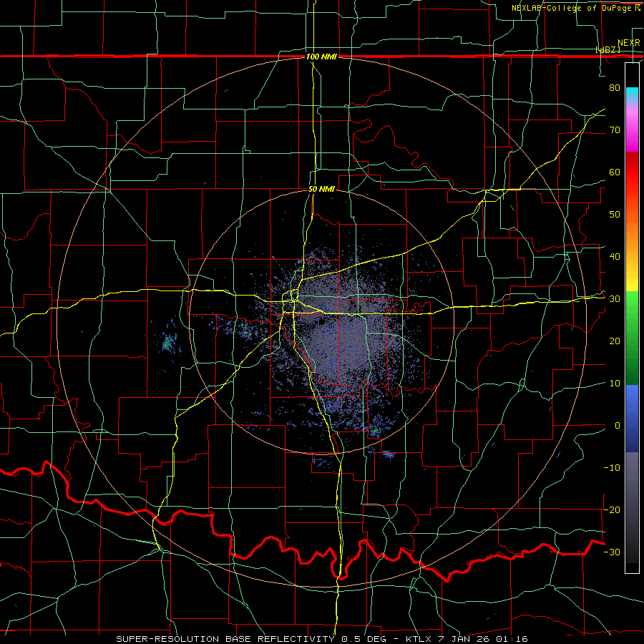The height and width of the screenshot is (644, 644).
Task: Click the 50 value on the dBZ scale
Action: tap(615, 215)
